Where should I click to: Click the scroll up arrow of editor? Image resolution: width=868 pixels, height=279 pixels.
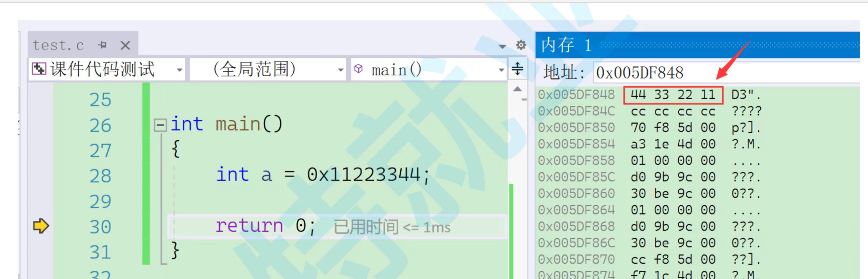pos(517,89)
